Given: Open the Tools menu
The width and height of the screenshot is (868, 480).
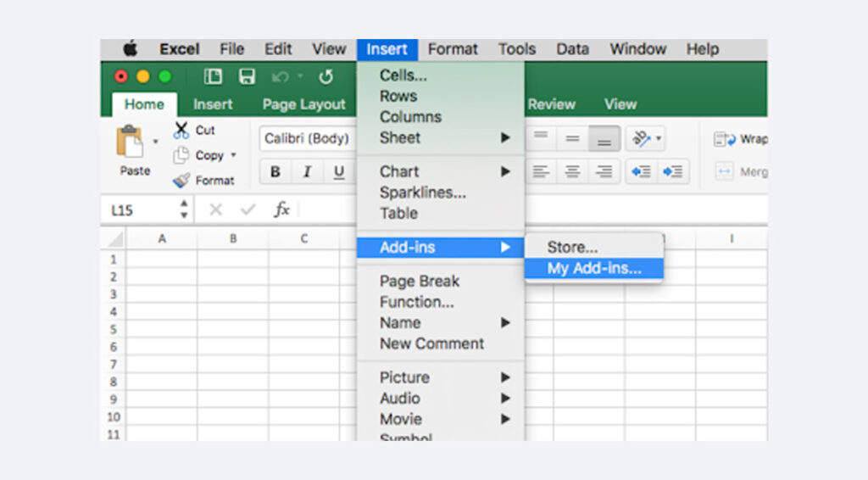Looking at the screenshot, I should [x=517, y=49].
